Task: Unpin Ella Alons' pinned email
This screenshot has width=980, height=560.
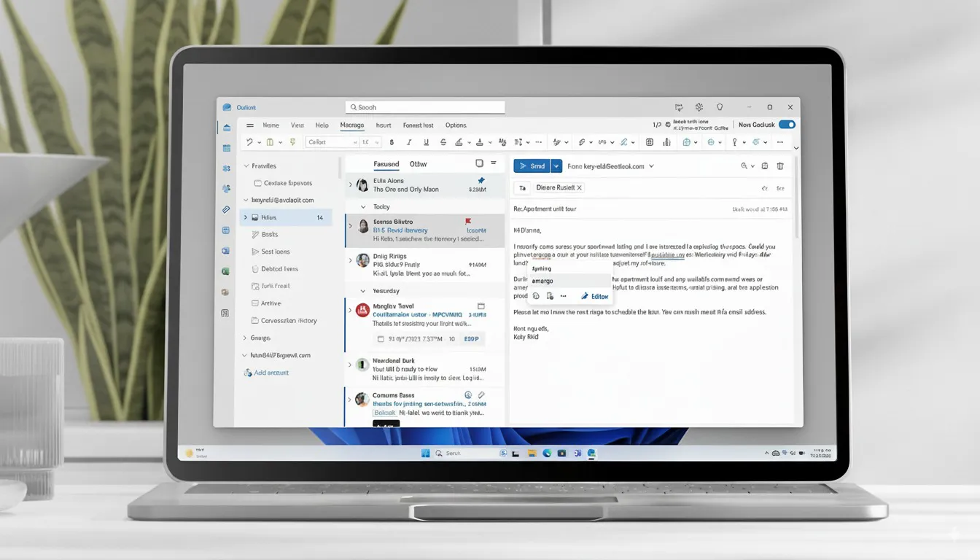Action: 480,180
